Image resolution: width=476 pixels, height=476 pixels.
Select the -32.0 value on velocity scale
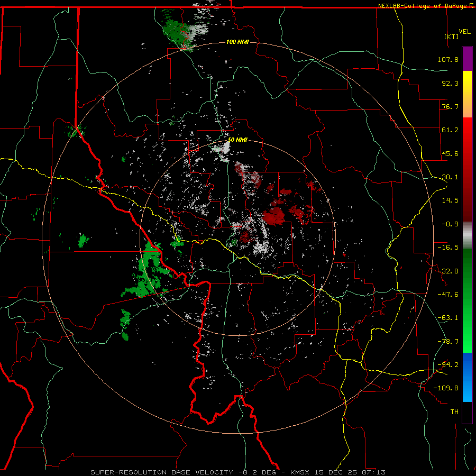click(448, 271)
